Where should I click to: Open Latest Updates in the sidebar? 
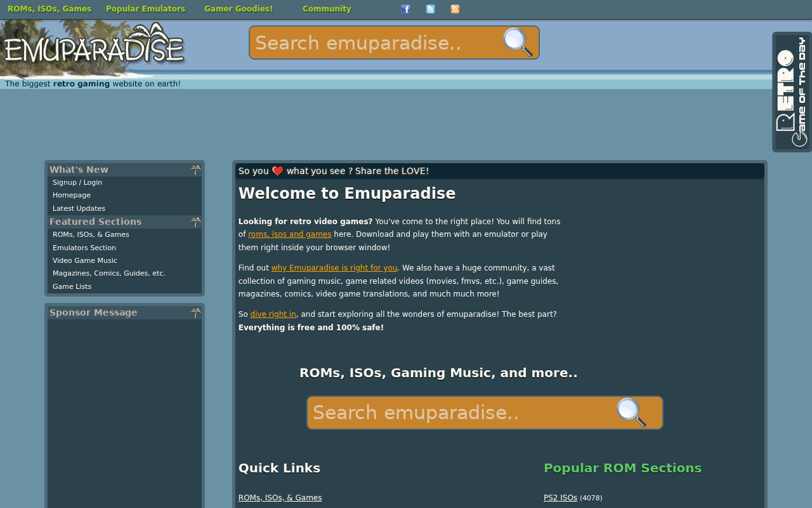tap(79, 208)
